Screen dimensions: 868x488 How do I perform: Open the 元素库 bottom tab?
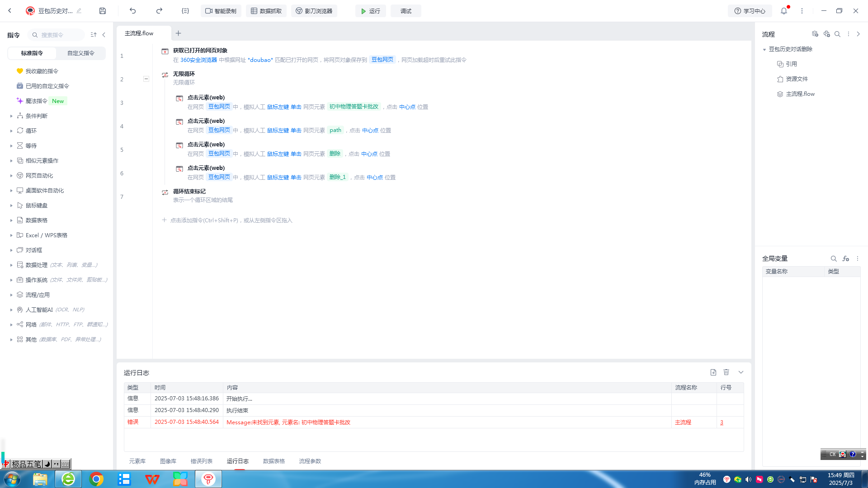click(137, 461)
